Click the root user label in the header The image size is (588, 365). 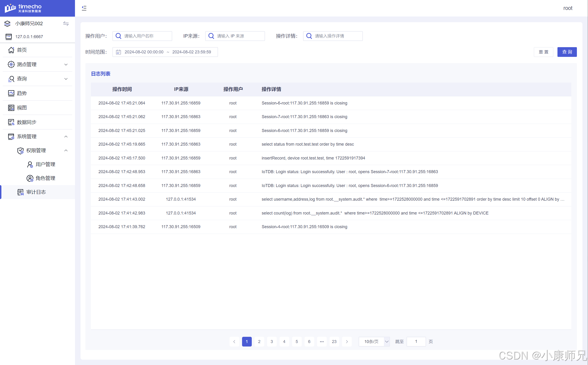568,8
